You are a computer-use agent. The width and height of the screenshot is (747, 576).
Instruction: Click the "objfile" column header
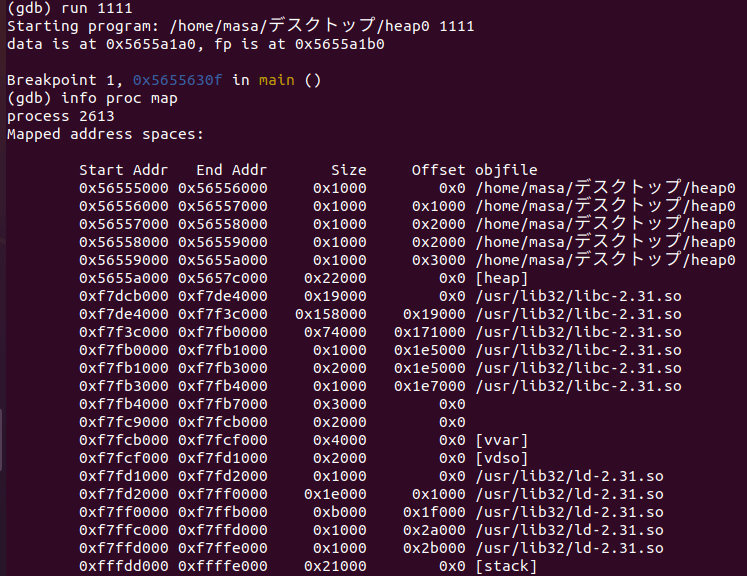(506, 170)
